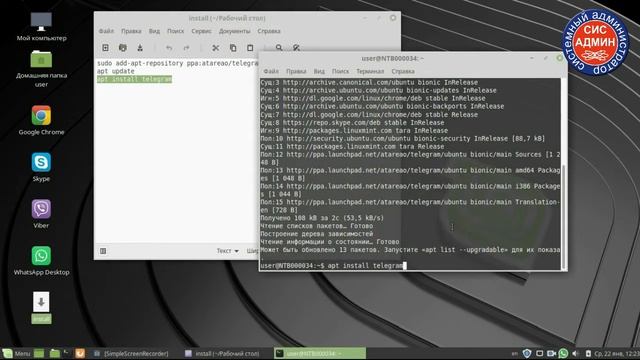
Task: Open the terminal launcher on taskbar
Action: point(66,353)
